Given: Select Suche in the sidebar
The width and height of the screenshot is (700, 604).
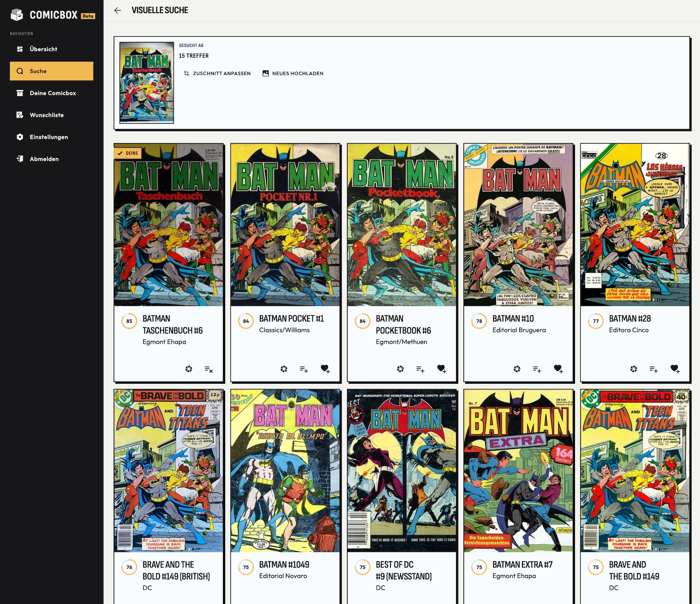Looking at the screenshot, I should (x=52, y=71).
